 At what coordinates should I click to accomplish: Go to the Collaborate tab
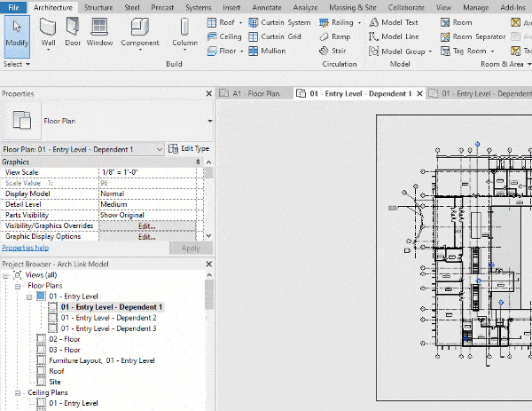[406, 7]
